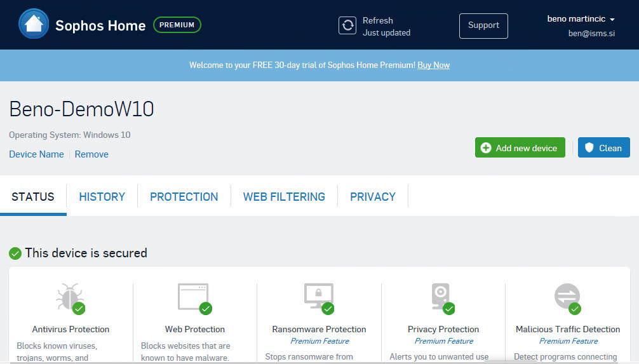This screenshot has width=639, height=364.
Task: Click the Ransomware Protection label
Action: point(319,329)
